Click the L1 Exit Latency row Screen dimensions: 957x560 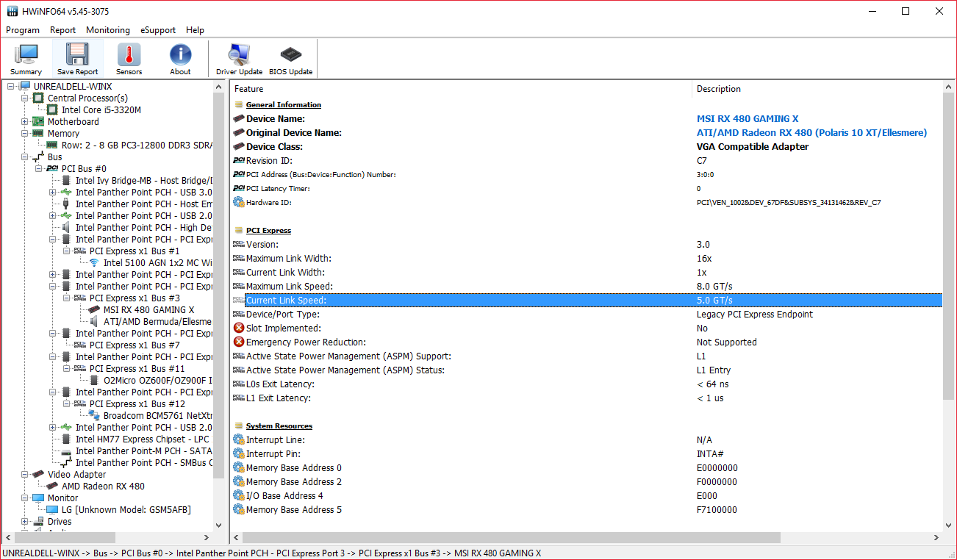click(587, 398)
